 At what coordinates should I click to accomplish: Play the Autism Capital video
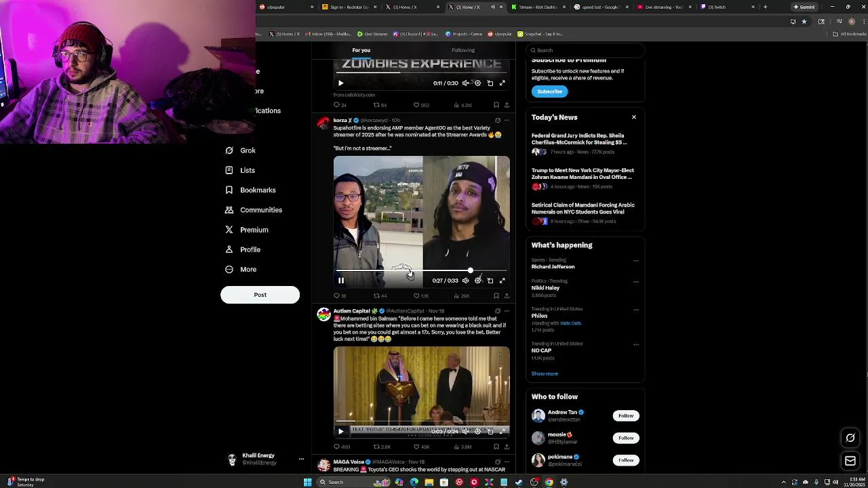[x=341, y=431]
